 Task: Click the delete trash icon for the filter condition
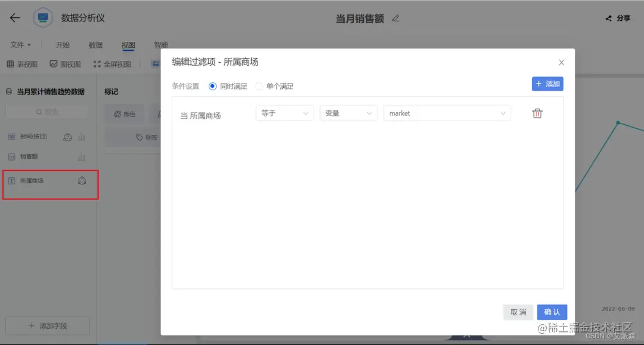tap(537, 113)
